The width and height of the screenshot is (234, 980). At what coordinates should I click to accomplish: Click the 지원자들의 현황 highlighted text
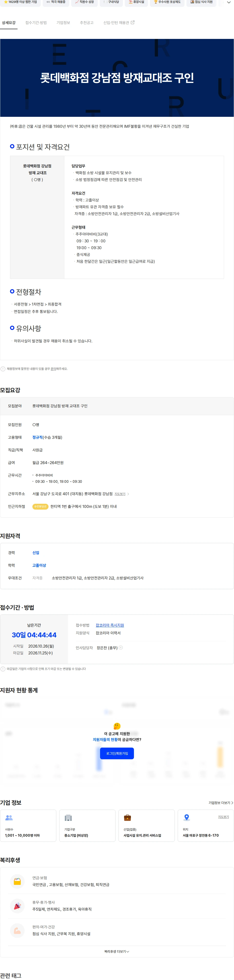pos(105,740)
